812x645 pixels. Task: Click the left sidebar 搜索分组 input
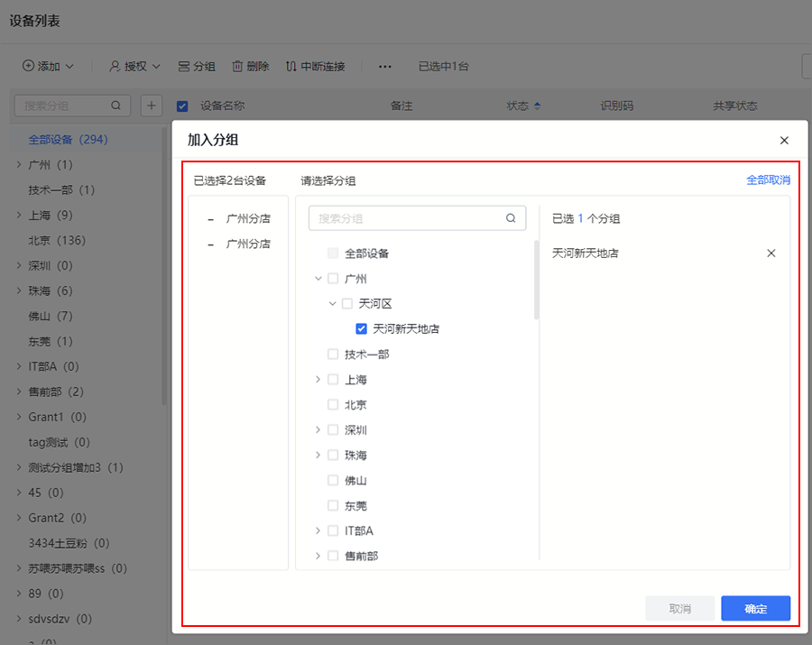[x=72, y=106]
